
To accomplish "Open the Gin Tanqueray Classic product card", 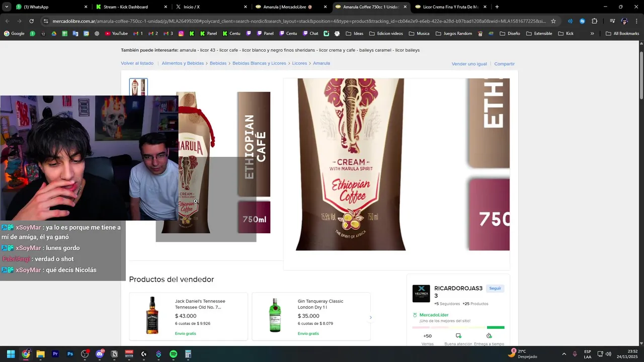I will click(x=311, y=316).
